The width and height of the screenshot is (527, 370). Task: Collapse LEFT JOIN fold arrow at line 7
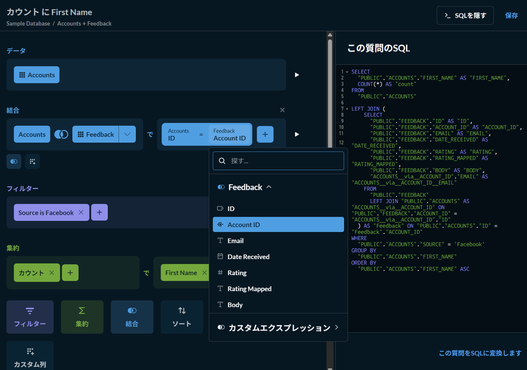(347, 109)
